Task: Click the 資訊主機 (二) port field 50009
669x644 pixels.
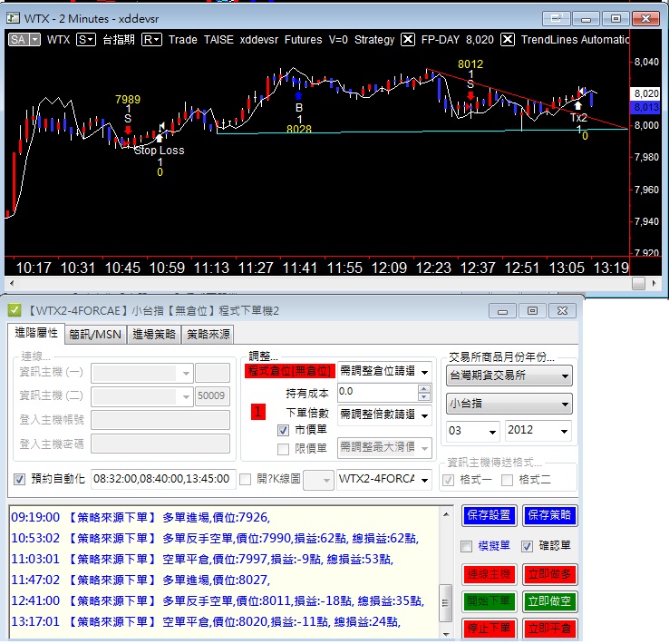Action: pyautogui.click(x=212, y=396)
